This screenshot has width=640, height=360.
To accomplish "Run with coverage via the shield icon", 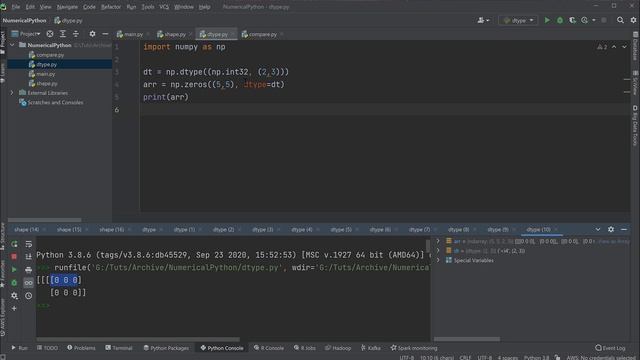I will click(572, 20).
